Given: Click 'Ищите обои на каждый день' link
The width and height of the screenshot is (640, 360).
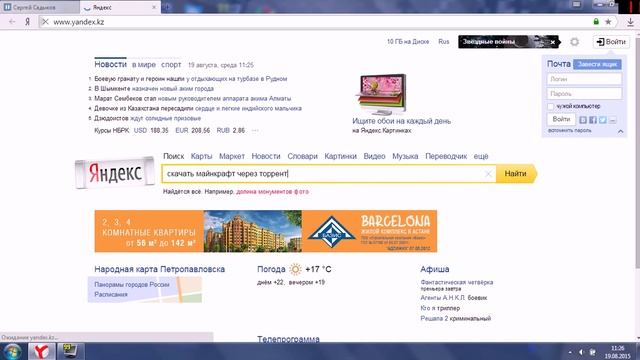Looking at the screenshot, I should pos(402,121).
